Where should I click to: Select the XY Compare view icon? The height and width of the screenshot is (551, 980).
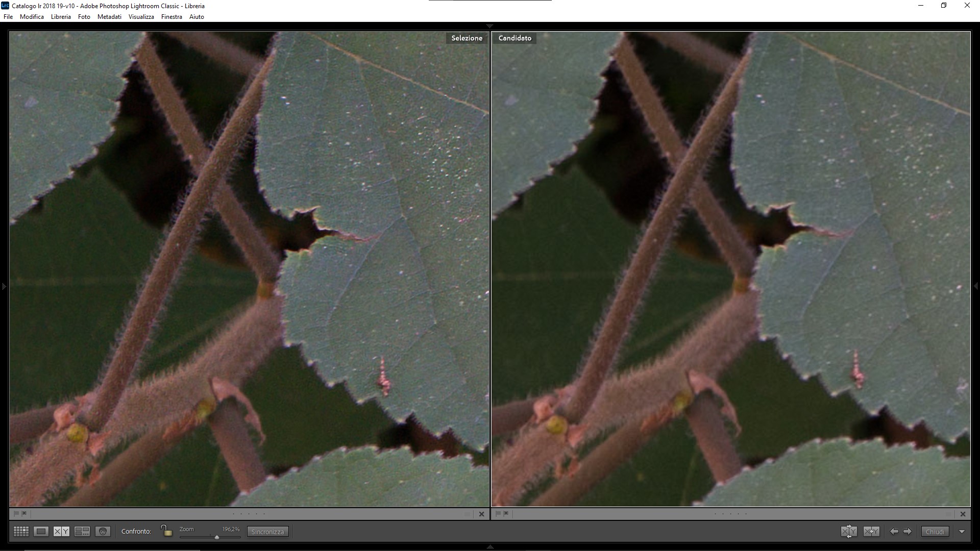61,532
